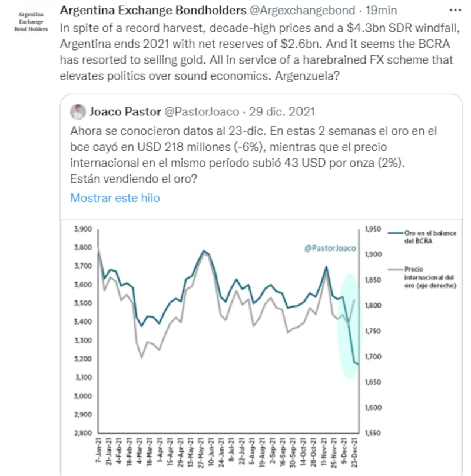This screenshot has width=471, height=476.
Task: Click the "Mostrar este hilo" link
Action: [115, 198]
